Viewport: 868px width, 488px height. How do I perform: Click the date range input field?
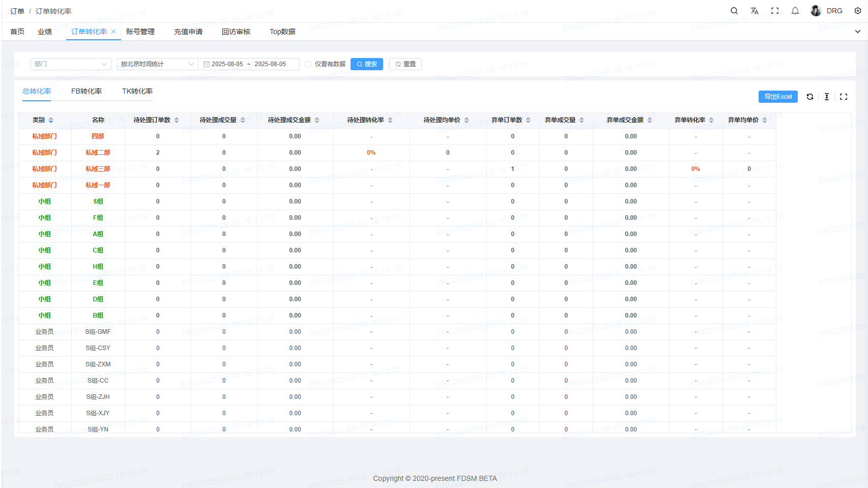pyautogui.click(x=249, y=64)
